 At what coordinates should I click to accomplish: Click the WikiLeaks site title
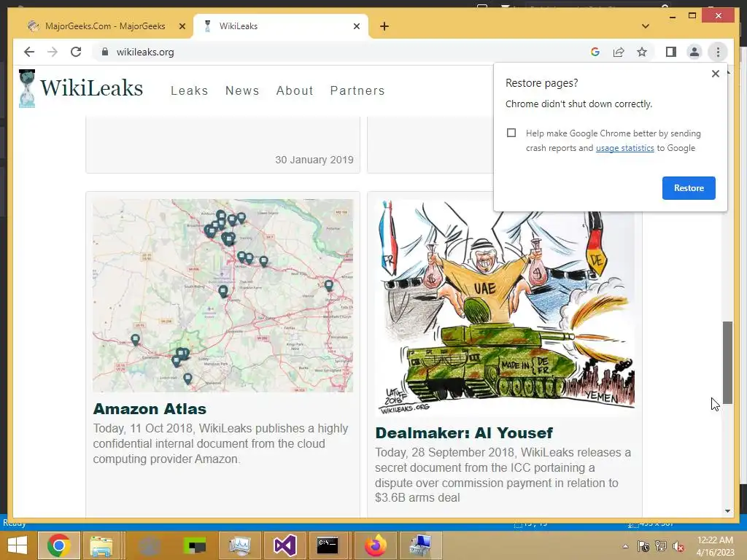tap(91, 88)
